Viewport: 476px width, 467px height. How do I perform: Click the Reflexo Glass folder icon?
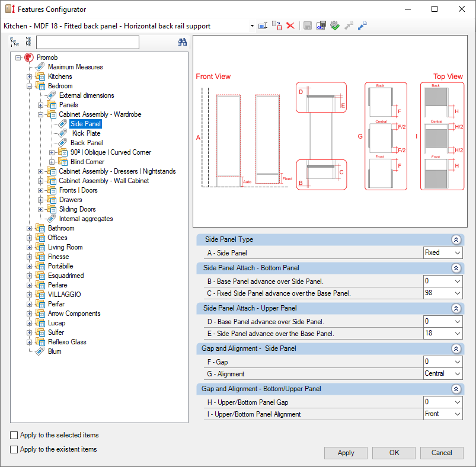(40, 342)
